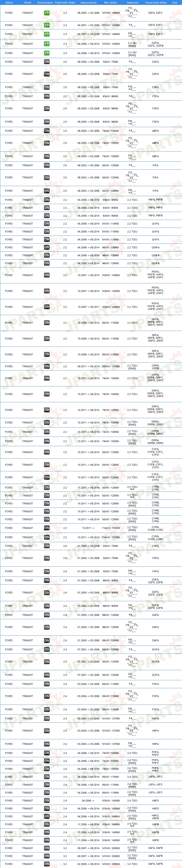Click 08.2002 -> 05.2006 in FD__ FIFA row

(x=88, y=177)
